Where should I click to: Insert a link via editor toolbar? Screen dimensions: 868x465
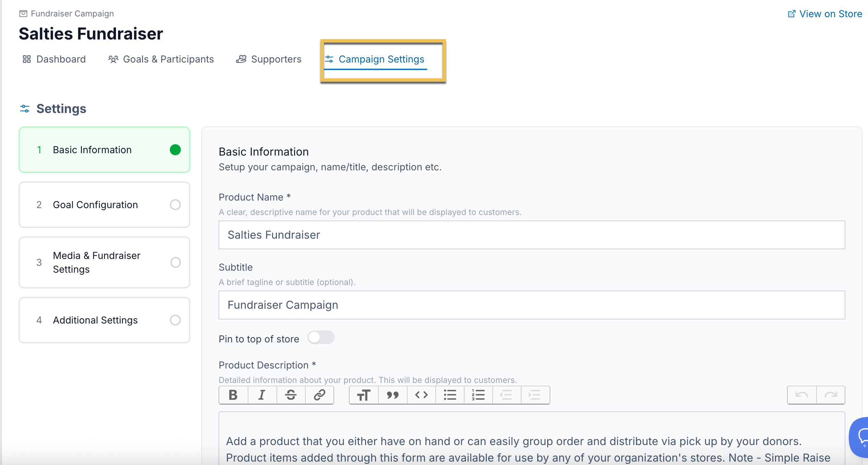coord(319,395)
